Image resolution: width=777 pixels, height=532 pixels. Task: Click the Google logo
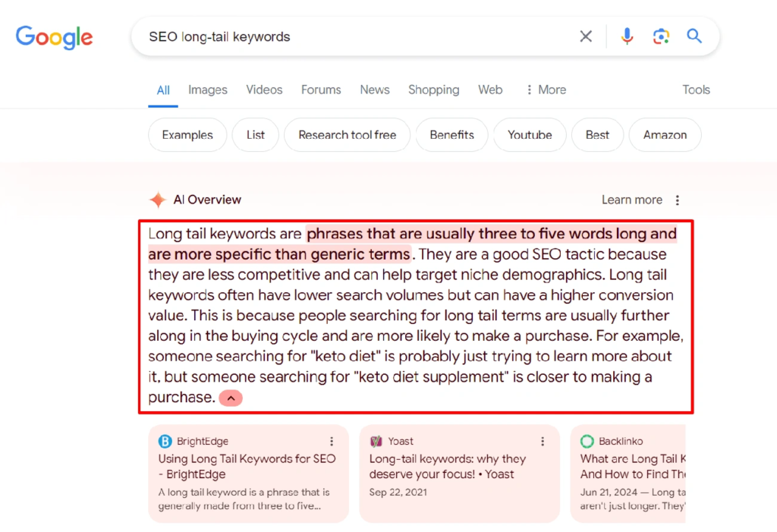click(54, 36)
